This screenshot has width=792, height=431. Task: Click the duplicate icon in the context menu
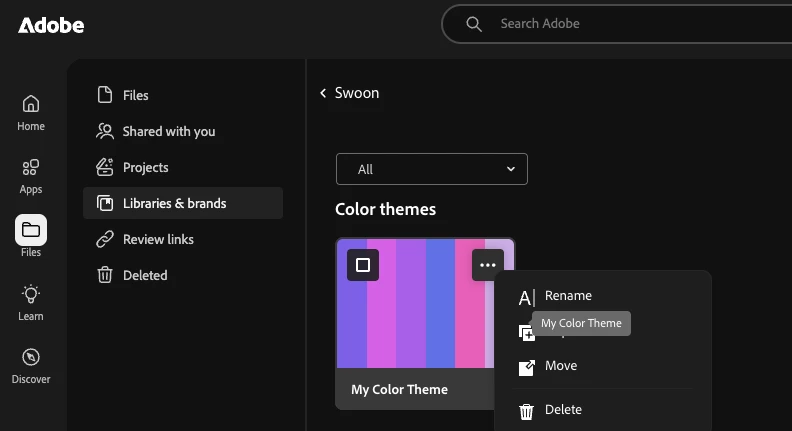526,333
